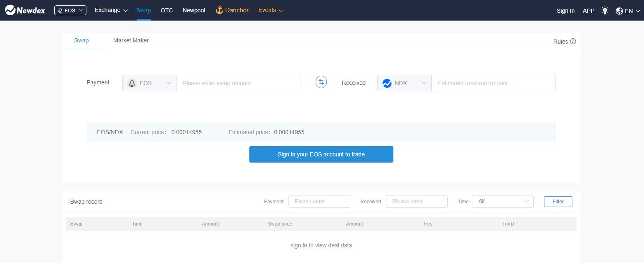The image size is (644, 263).
Task: Click the Time column header
Action: (x=137, y=224)
